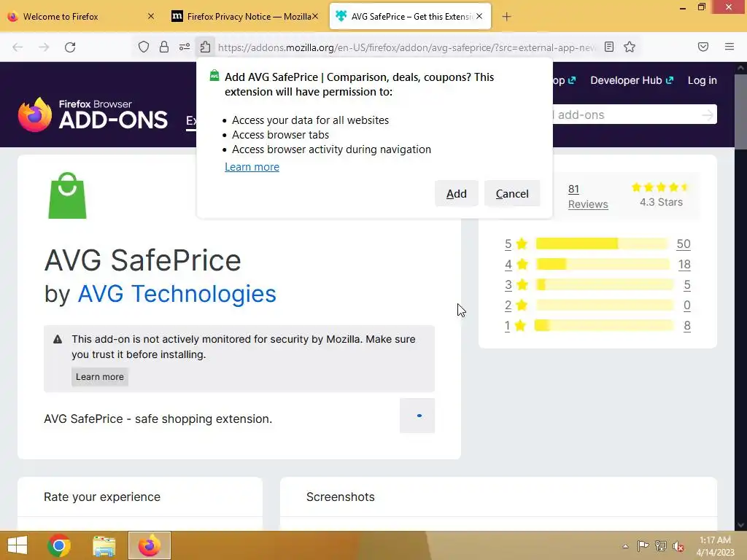
Task: Click the Firefox Browser ADD-ONS logo
Action: (x=93, y=114)
